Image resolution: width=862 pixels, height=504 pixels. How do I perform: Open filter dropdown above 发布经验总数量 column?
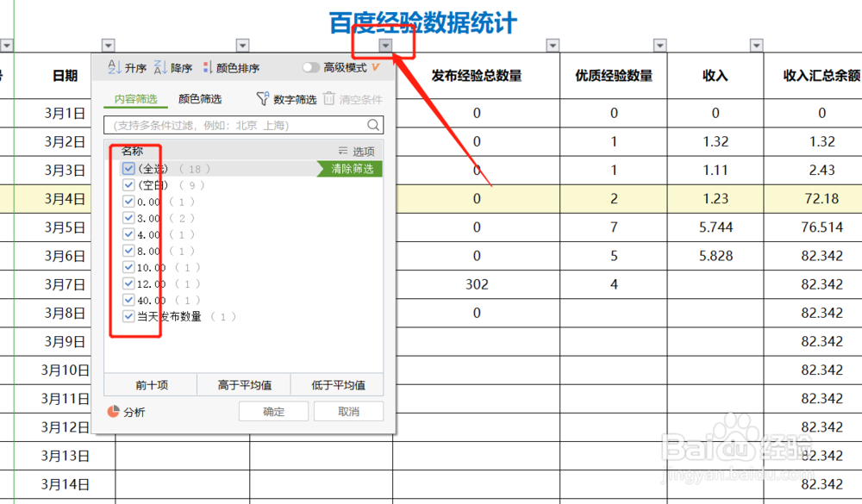pyautogui.click(x=553, y=45)
